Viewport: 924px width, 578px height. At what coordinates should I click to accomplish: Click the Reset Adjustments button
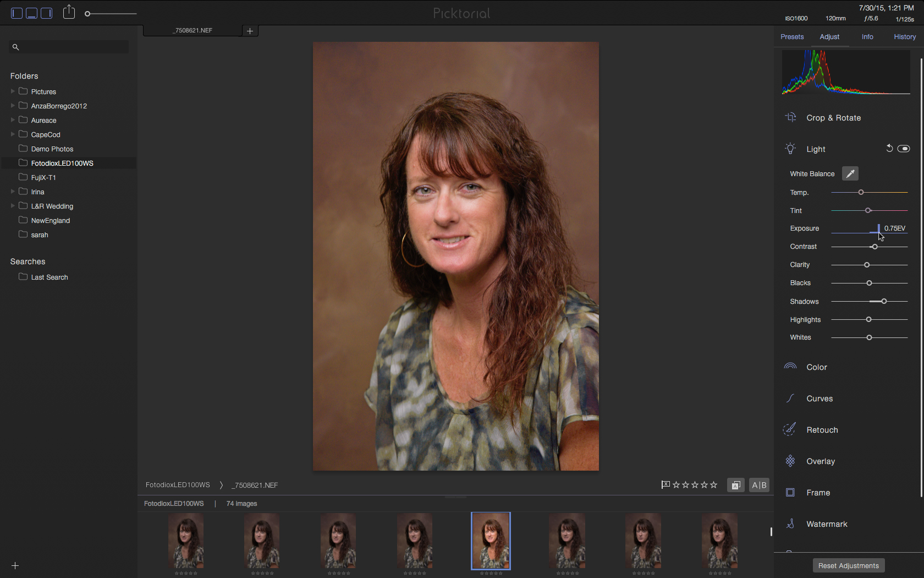tap(848, 566)
